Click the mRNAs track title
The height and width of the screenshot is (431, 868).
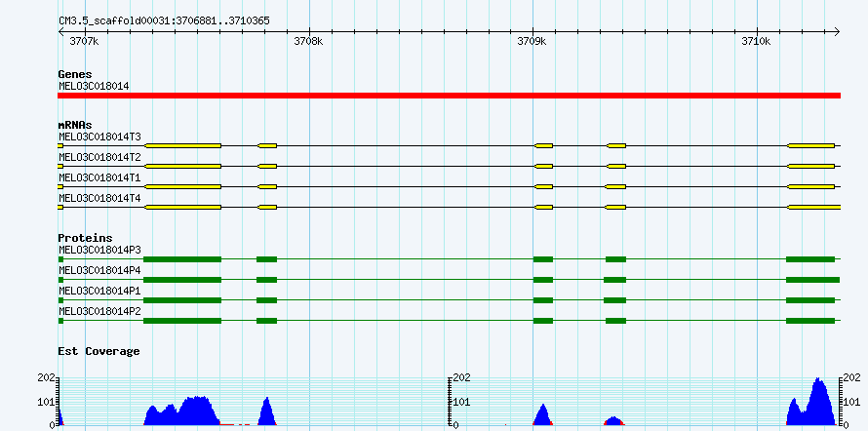point(75,126)
